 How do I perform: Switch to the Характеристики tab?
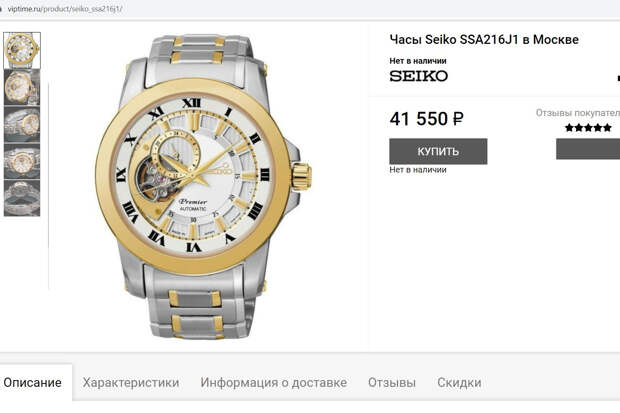[x=131, y=383]
